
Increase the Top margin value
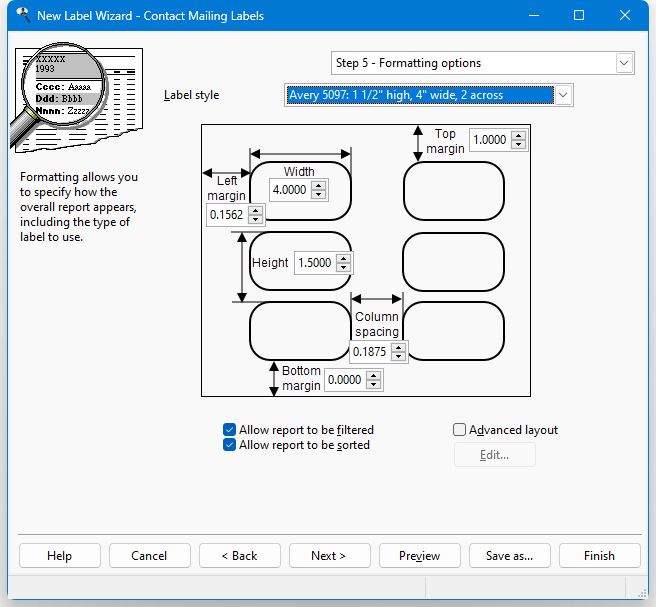pyautogui.click(x=518, y=136)
